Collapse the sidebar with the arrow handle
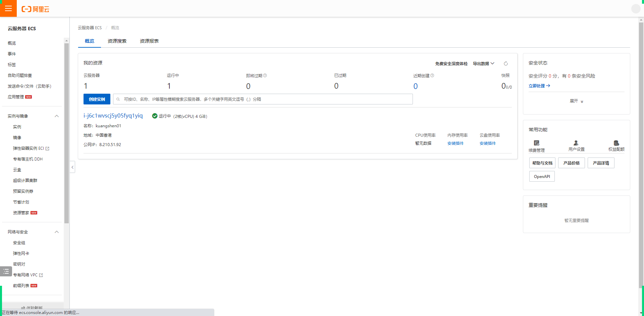 (x=72, y=167)
